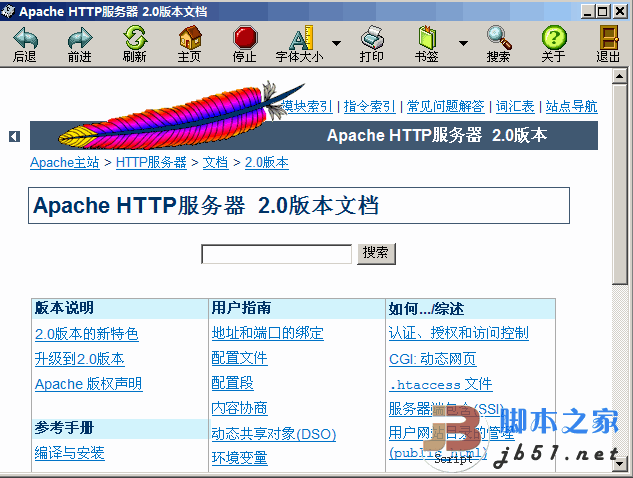This screenshot has height=478, width=633.
Task: Expand the font size dropdown arrow
Action: pyautogui.click(x=336, y=43)
